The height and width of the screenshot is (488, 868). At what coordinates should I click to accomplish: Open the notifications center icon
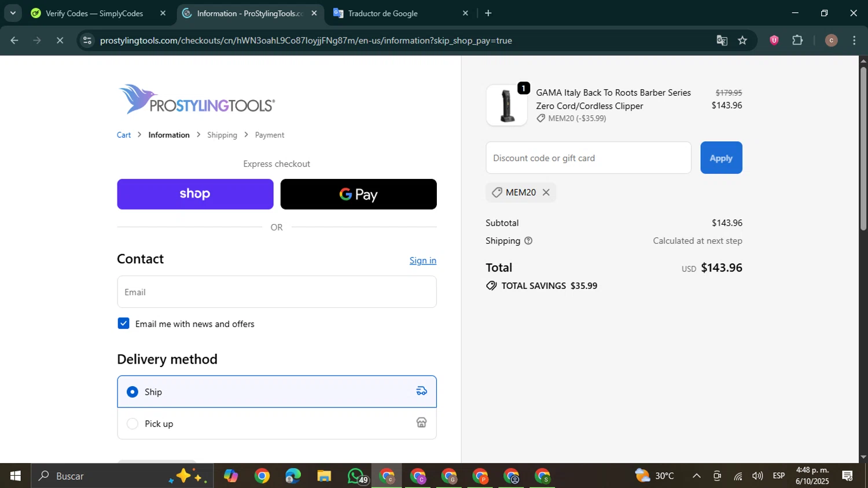[848, 476]
